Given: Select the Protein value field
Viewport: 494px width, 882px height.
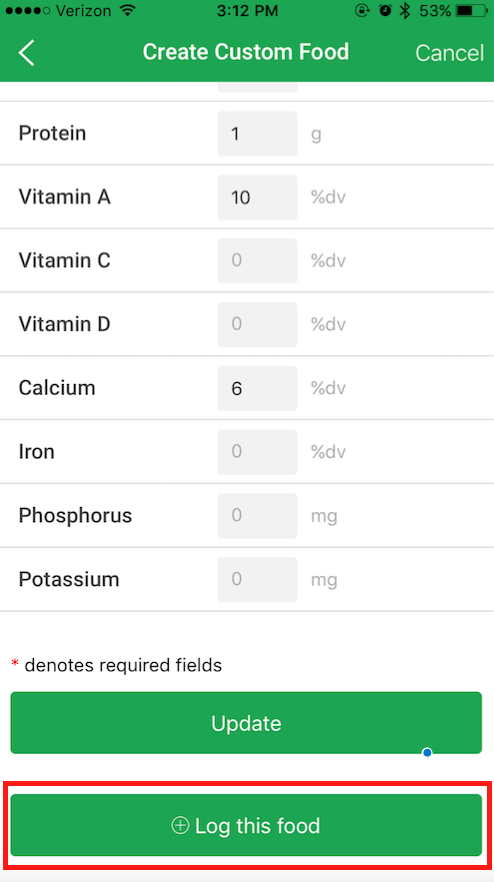Looking at the screenshot, I should pos(257,134).
